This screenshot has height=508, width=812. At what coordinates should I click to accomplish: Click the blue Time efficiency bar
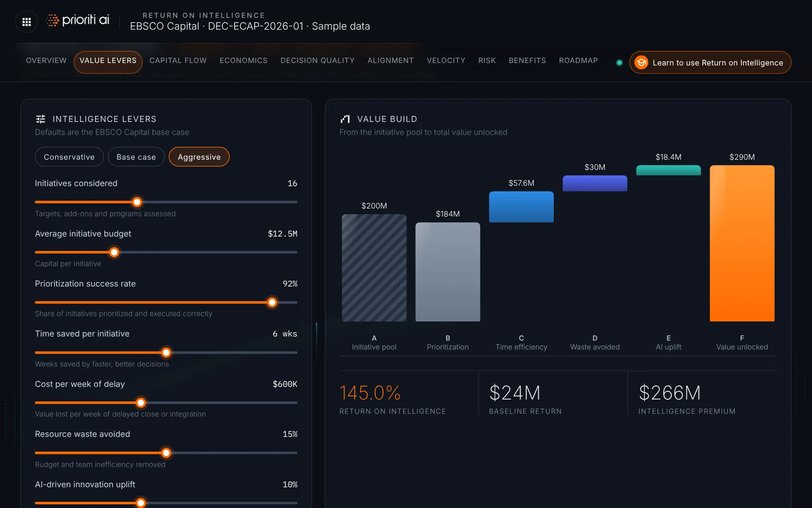tap(521, 207)
